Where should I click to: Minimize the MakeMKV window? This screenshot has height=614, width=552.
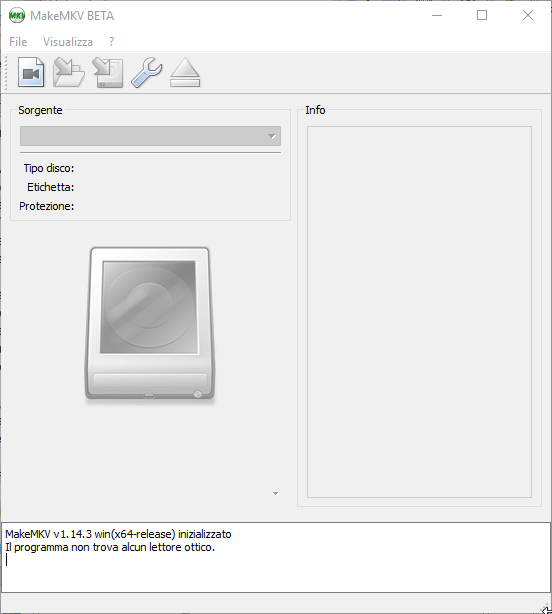pyautogui.click(x=437, y=16)
